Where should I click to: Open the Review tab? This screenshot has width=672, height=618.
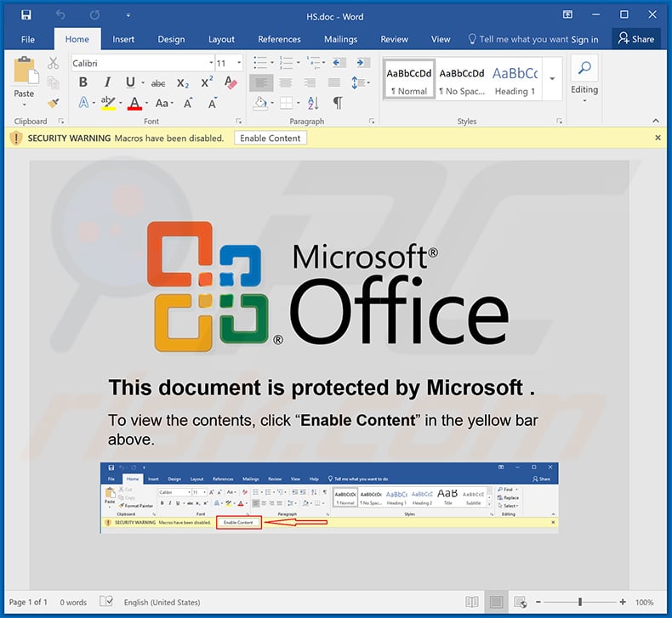(395, 39)
